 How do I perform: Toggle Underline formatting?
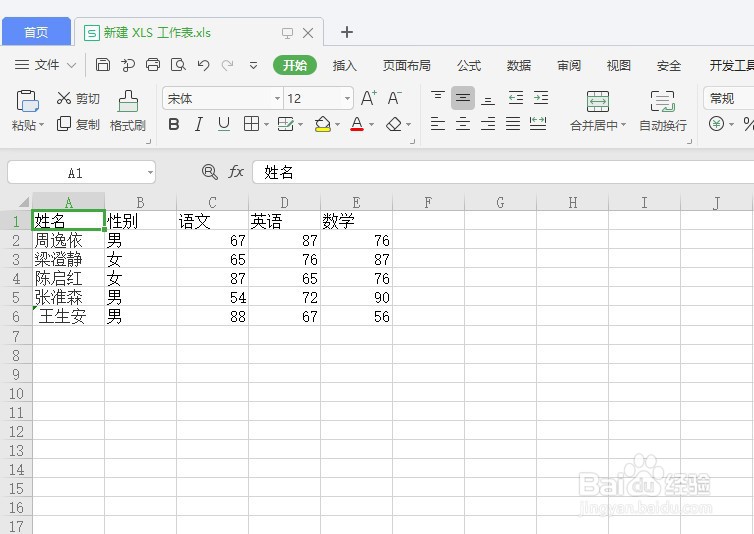[224, 125]
